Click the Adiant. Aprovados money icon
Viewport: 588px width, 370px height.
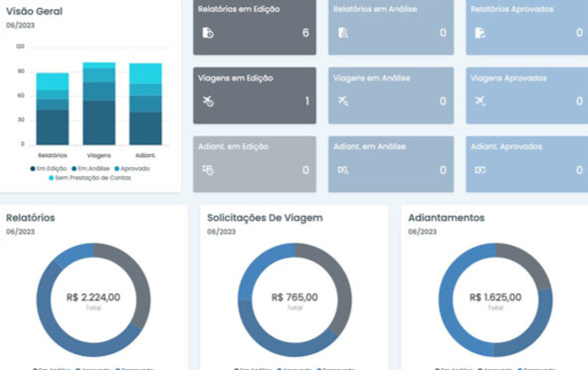pyautogui.click(x=480, y=170)
